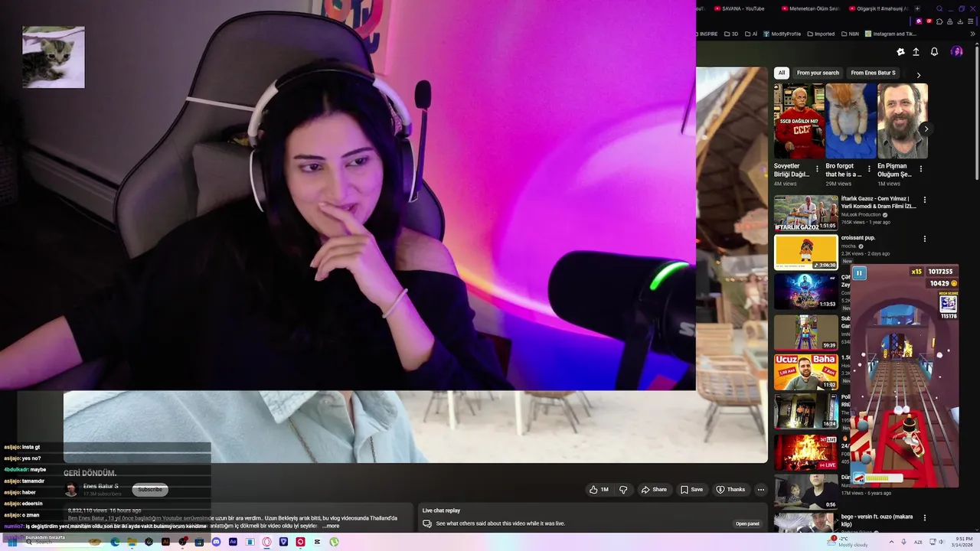
Task: Select the All filter chip
Action: [x=781, y=73]
